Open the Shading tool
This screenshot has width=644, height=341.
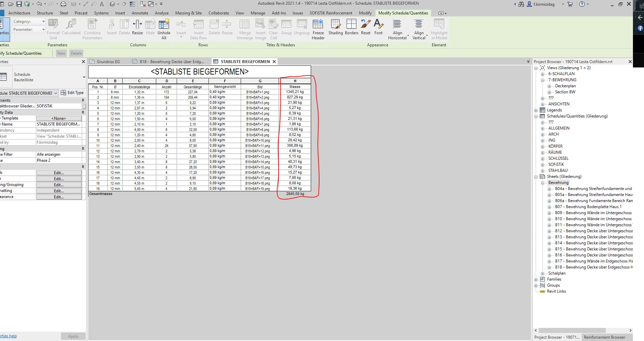pos(336,29)
